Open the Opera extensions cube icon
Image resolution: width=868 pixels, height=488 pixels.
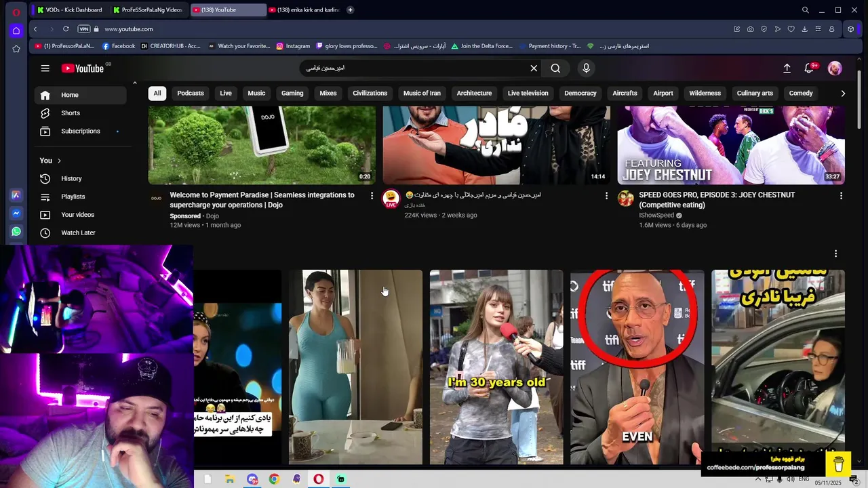(850, 29)
